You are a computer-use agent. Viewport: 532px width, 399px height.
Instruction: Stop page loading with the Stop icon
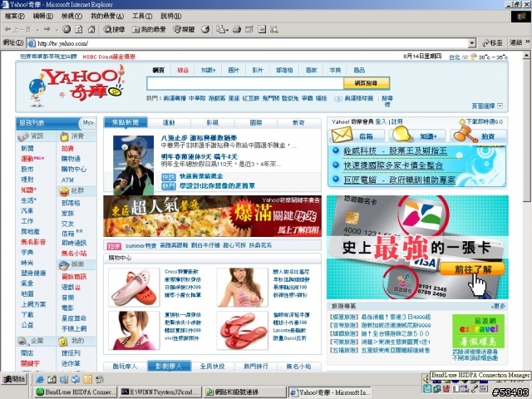point(66,30)
